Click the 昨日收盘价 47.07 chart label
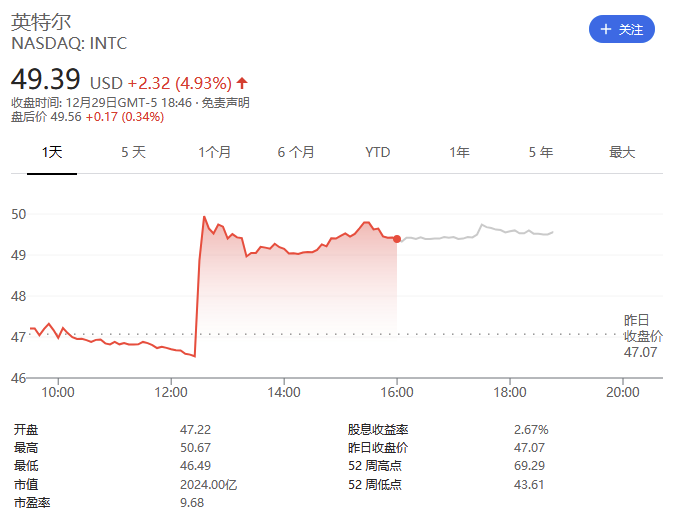Viewport: 674px width, 518px height. [643, 336]
